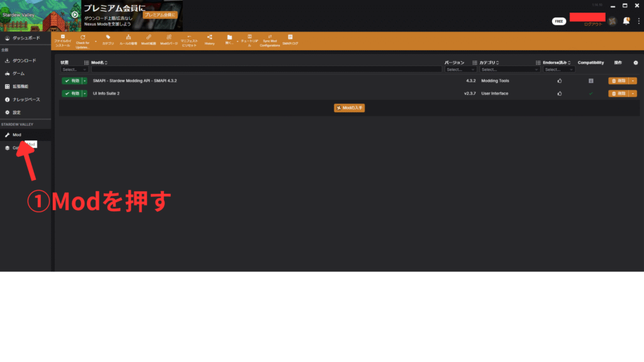The image size is (644, 362).
Task: Click マニフェストにリセット in the toolbar
Action: tap(189, 41)
